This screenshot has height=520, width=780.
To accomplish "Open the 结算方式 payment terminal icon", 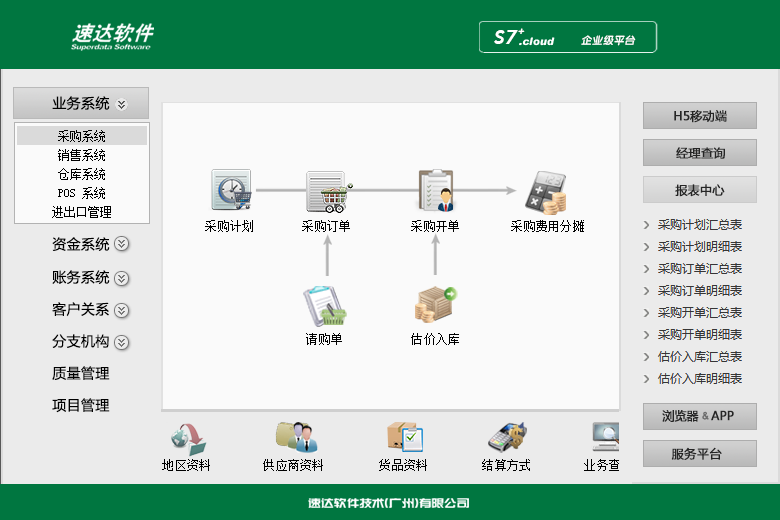I will click(507, 437).
